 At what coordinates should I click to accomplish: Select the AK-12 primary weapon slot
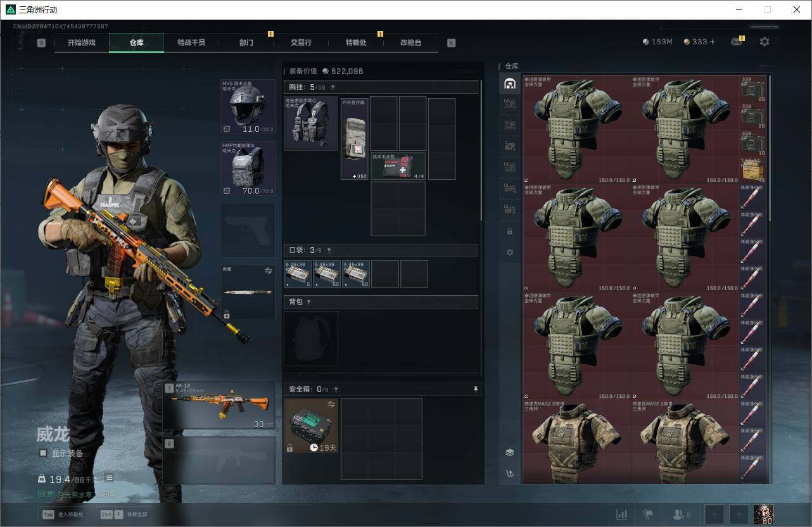click(219, 405)
